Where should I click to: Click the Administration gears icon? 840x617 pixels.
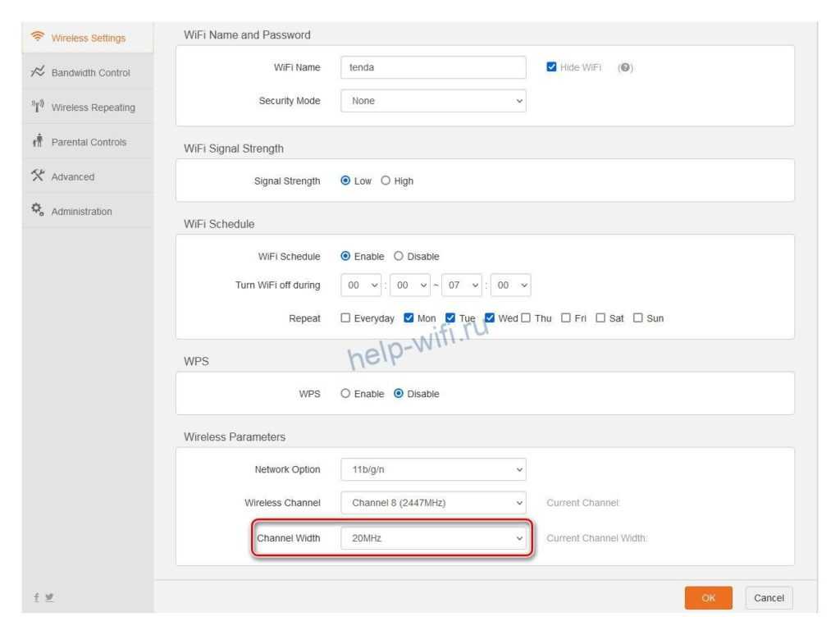pyautogui.click(x=37, y=211)
